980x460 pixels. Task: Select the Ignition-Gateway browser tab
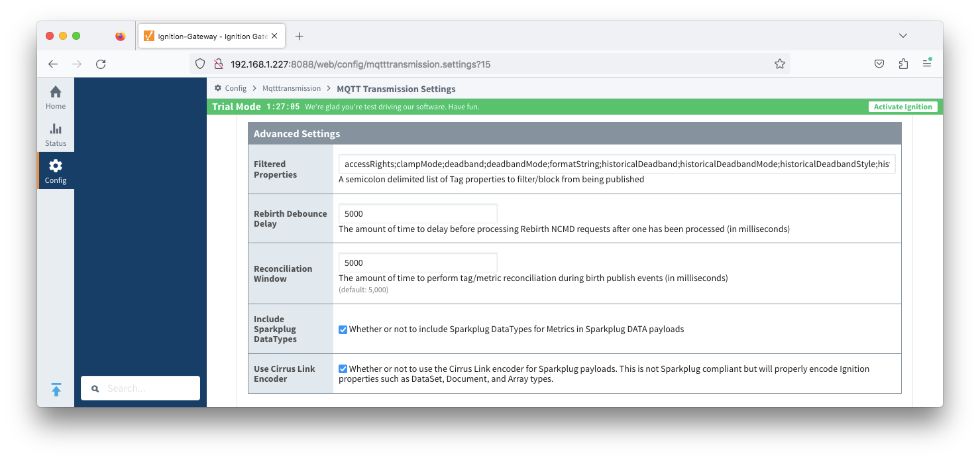211,36
